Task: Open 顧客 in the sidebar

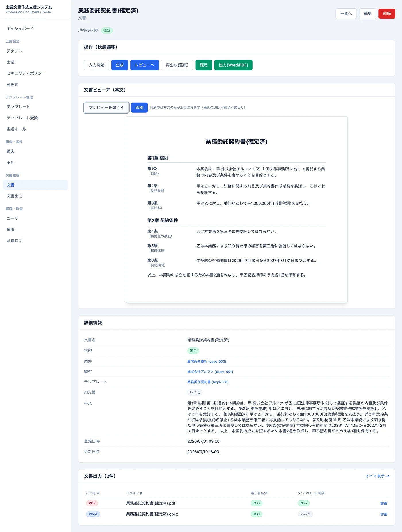Action: click(x=36, y=152)
